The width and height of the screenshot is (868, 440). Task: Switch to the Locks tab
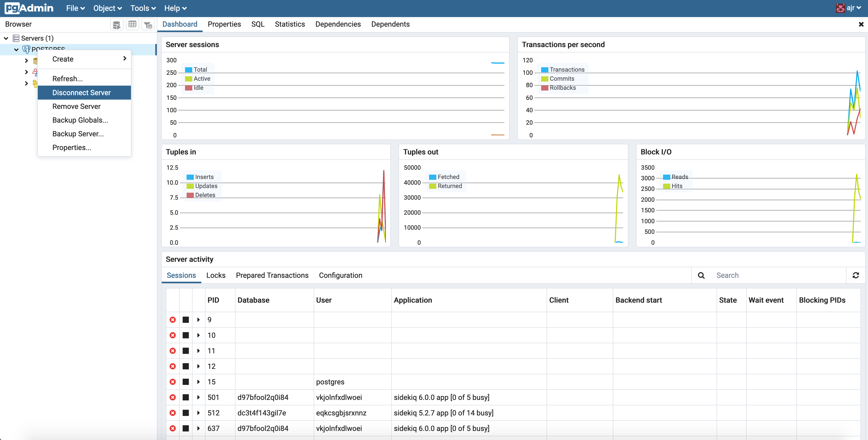[216, 275]
